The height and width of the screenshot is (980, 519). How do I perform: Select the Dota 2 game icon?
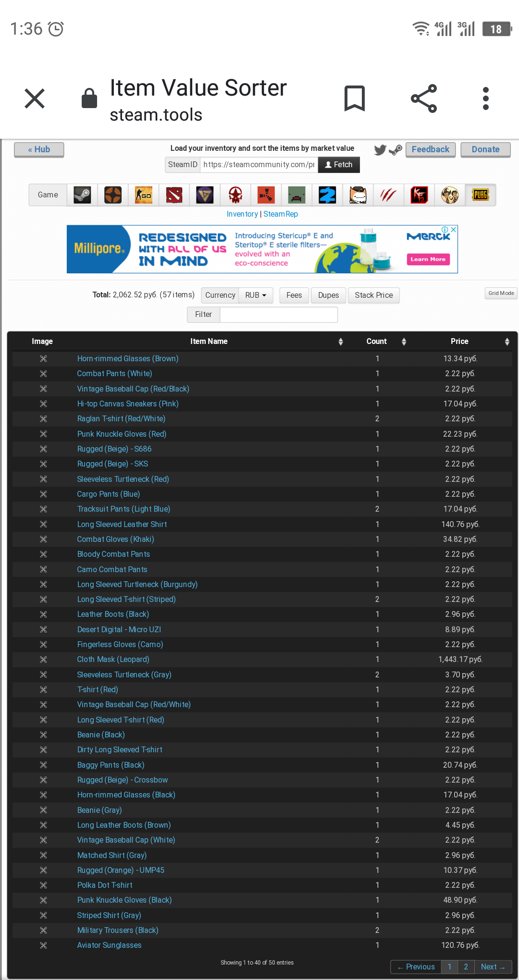pyautogui.click(x=174, y=195)
